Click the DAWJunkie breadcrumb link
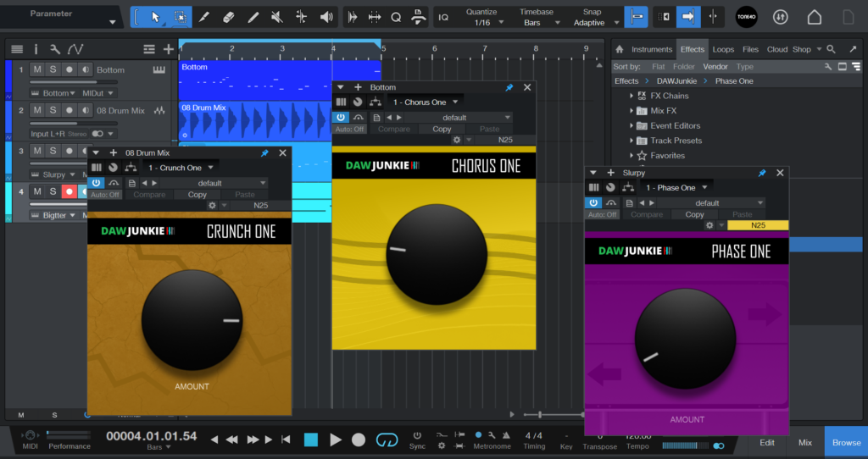 (x=676, y=80)
